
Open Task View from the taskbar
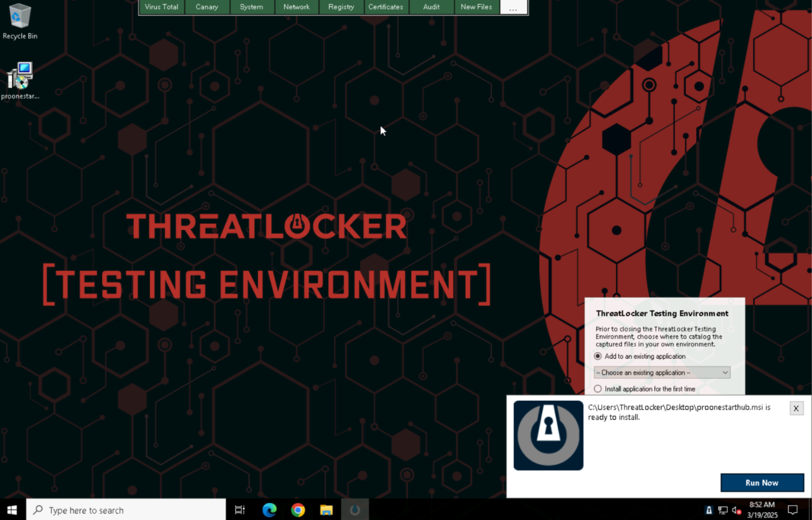coord(240,510)
